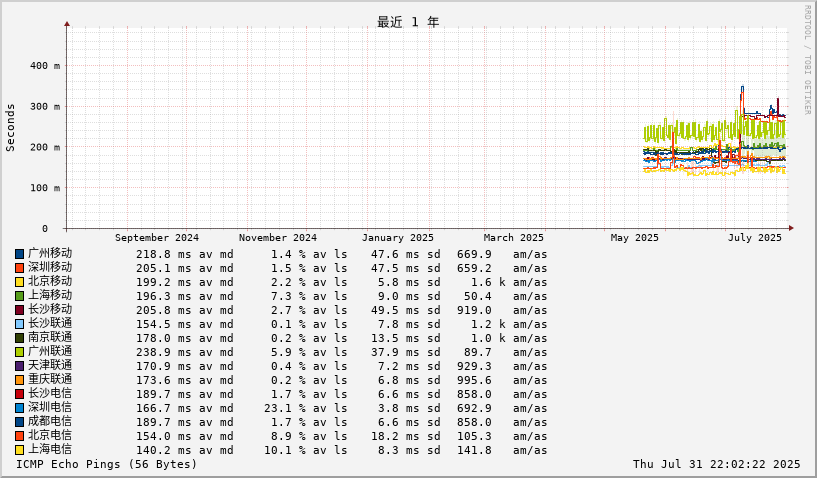Click the 深圳移动 legend color swatch
The width and height of the screenshot is (817, 478).
click(x=19, y=268)
